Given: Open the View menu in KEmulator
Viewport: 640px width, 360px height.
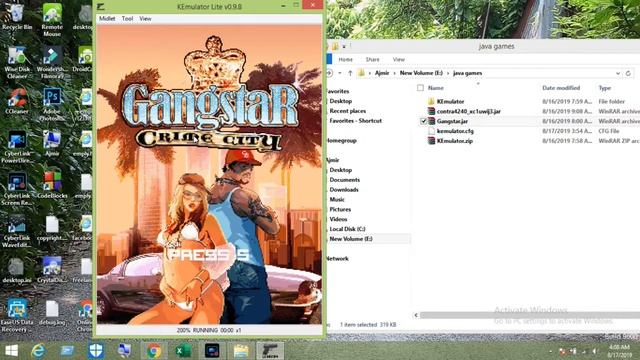Looking at the screenshot, I should tap(145, 19).
